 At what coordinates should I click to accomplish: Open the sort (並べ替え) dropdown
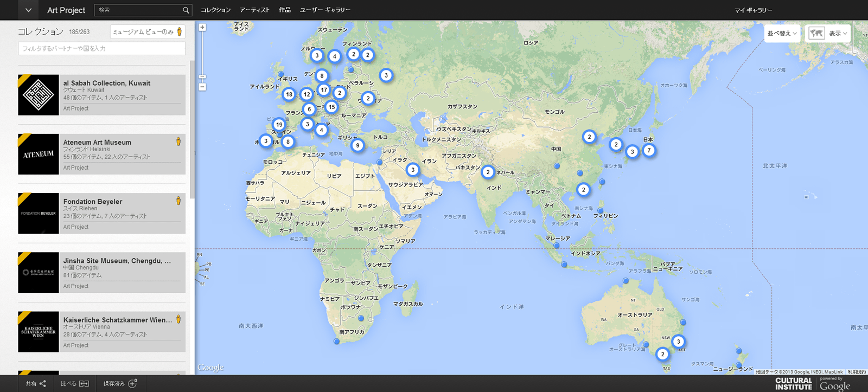point(782,33)
